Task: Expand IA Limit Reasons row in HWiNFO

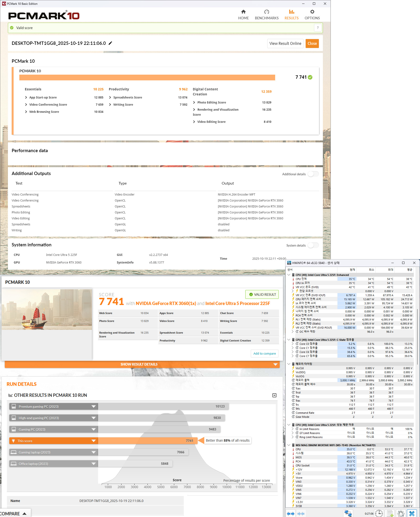Action: tap(293, 429)
